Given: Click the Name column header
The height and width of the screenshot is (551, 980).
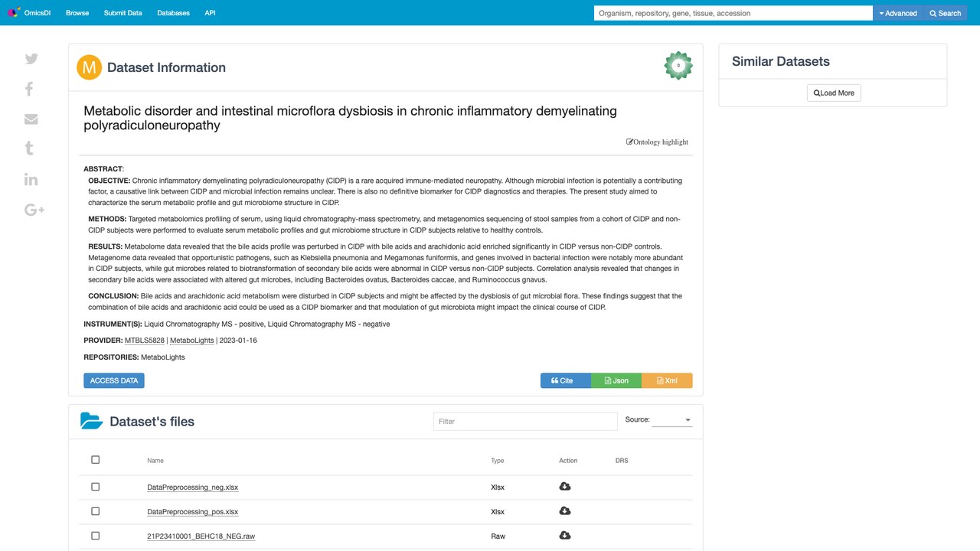Looking at the screenshot, I should tap(155, 461).
